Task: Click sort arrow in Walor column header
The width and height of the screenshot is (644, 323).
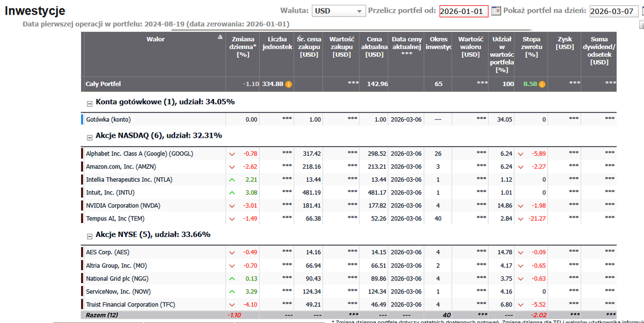Action: (x=219, y=38)
